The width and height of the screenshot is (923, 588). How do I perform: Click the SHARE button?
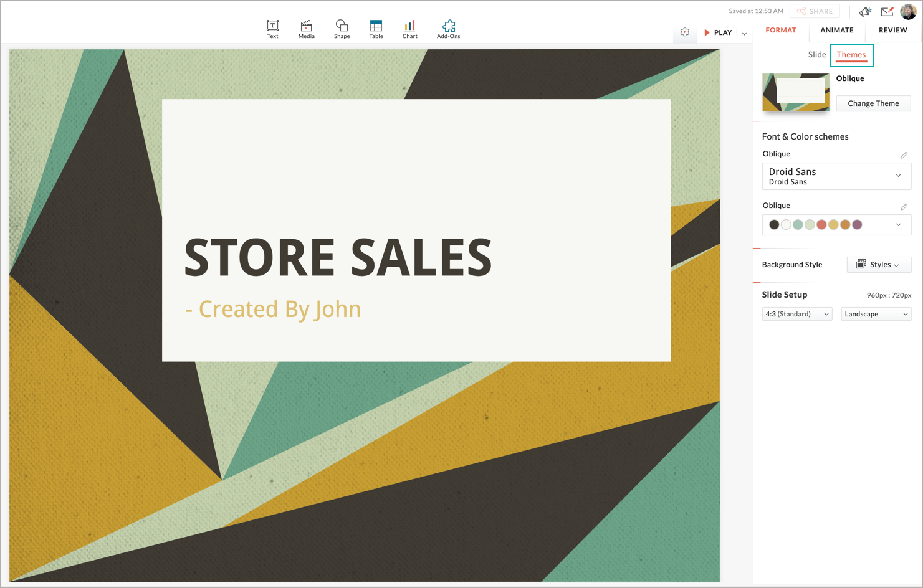tap(815, 11)
